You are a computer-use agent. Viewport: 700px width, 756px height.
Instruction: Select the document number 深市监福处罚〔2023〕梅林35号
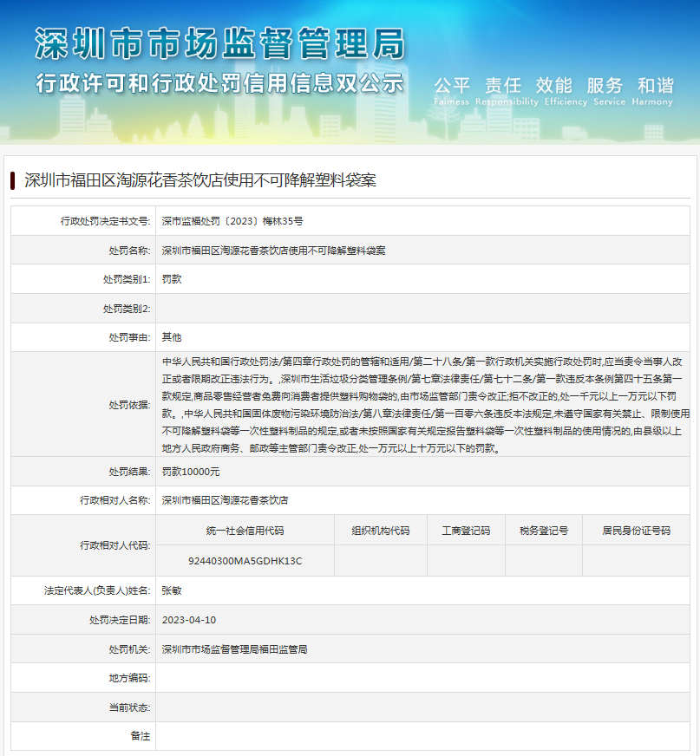point(232,221)
